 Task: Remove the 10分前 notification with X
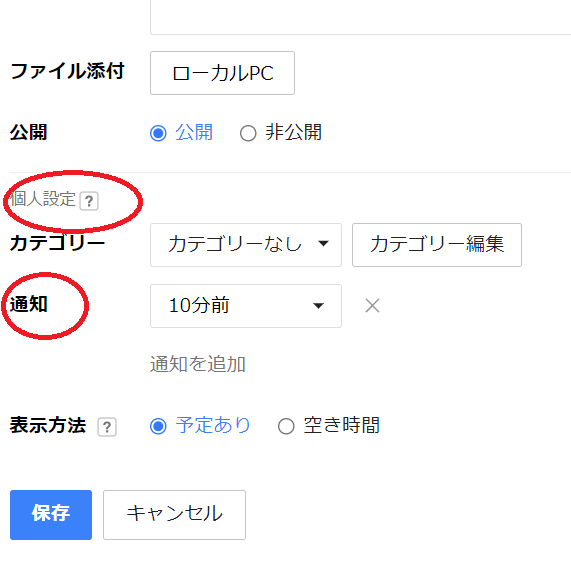(x=372, y=305)
